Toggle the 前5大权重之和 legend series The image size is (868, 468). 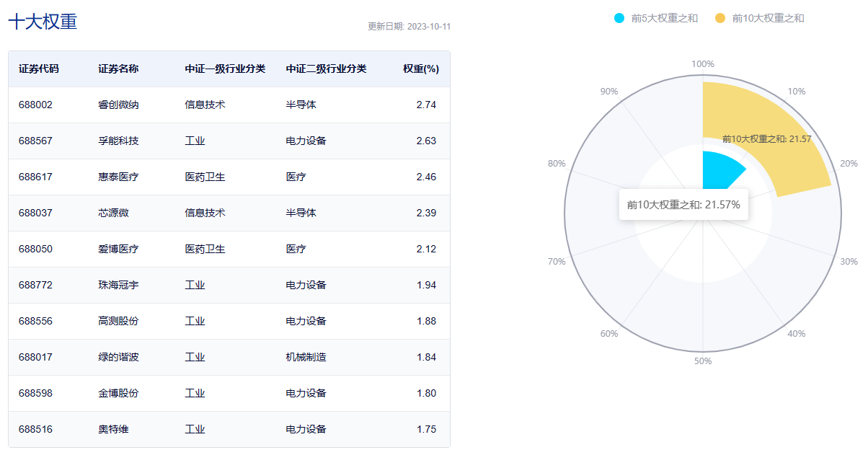[x=655, y=18]
